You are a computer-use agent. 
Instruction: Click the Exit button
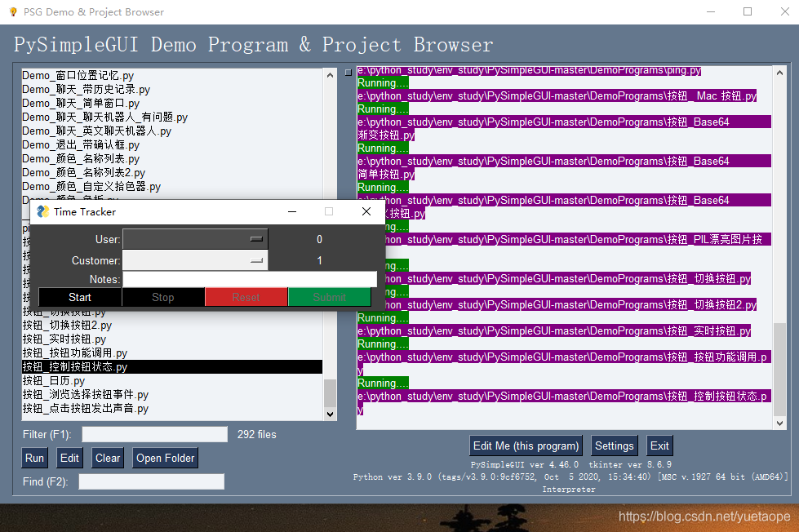659,446
